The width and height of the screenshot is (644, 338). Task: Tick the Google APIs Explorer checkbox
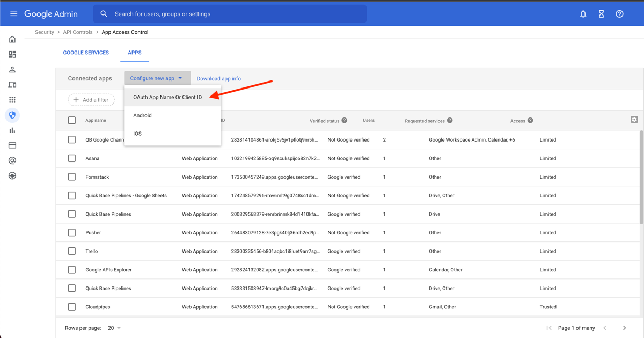(x=72, y=270)
